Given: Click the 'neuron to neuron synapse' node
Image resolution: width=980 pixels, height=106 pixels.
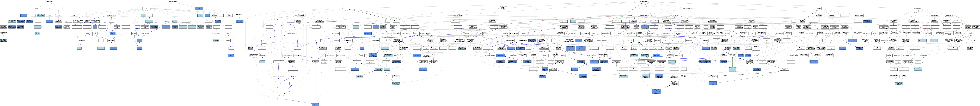Looking at the screenshot, I should (x=201, y=27).
